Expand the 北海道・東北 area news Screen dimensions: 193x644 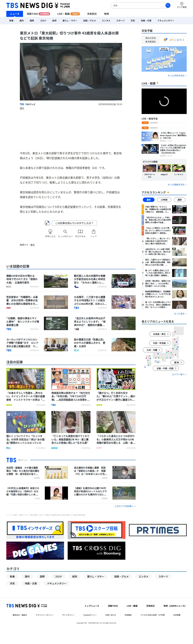[x=161, y=334]
